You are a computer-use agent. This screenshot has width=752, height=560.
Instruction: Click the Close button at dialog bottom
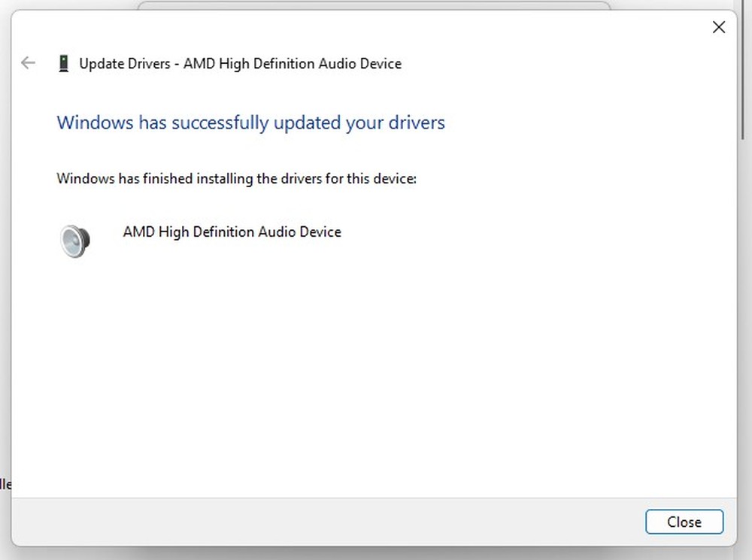click(684, 522)
